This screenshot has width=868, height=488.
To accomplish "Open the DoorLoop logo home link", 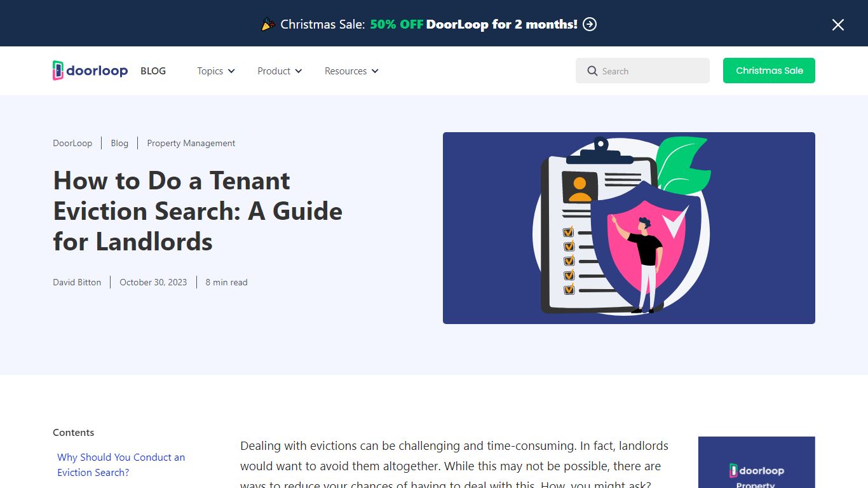I will pos(90,71).
